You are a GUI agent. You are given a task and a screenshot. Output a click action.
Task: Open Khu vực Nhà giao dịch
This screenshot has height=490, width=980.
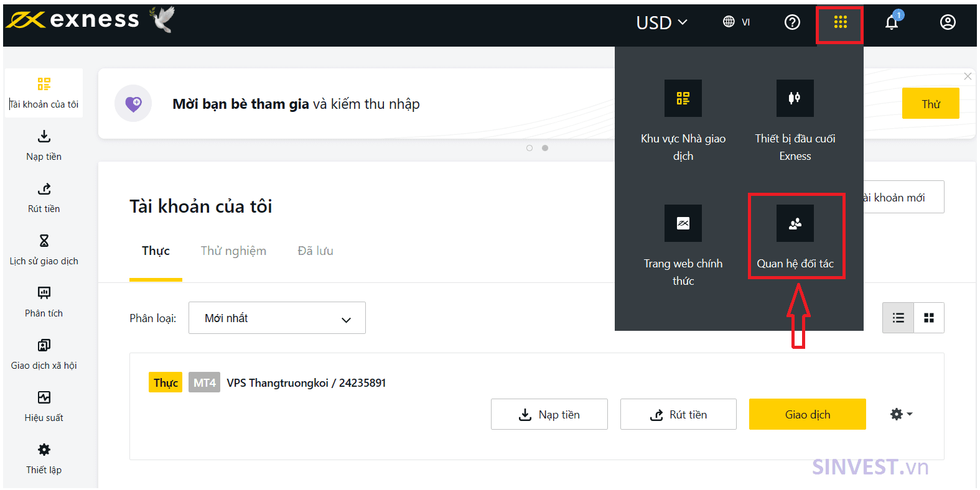(683, 121)
